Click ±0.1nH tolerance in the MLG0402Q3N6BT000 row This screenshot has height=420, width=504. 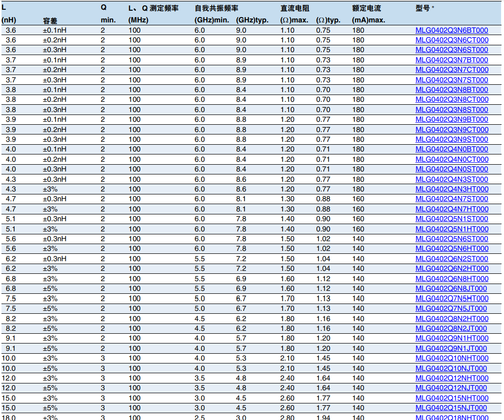click(x=55, y=30)
